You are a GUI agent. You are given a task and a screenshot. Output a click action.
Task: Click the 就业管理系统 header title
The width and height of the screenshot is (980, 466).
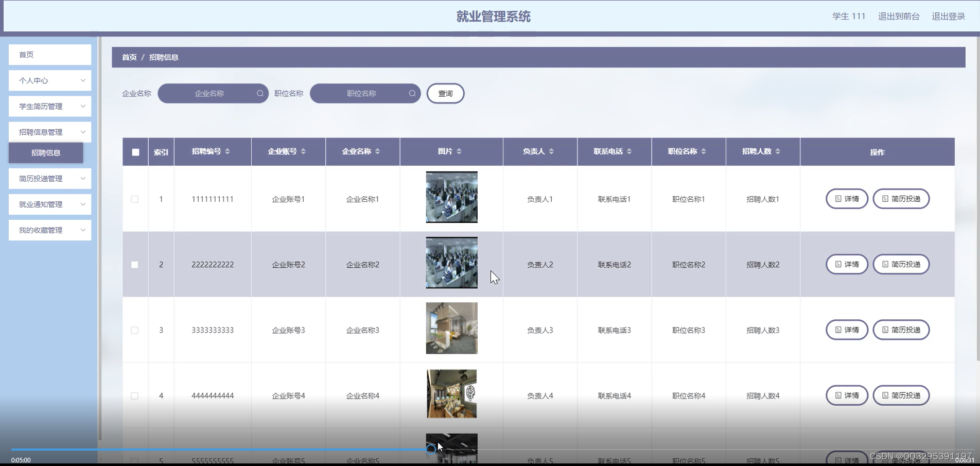pos(493,16)
